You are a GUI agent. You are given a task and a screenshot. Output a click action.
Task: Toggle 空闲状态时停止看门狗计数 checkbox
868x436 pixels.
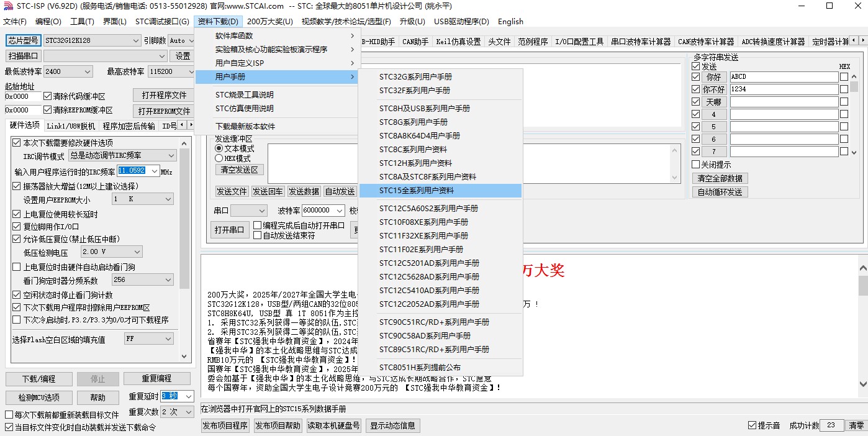pos(17,295)
